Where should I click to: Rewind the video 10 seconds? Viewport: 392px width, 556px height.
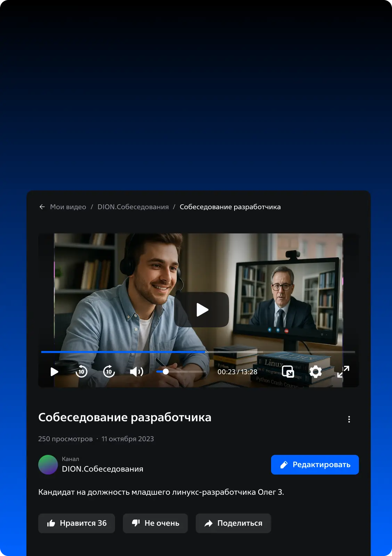[82, 371]
